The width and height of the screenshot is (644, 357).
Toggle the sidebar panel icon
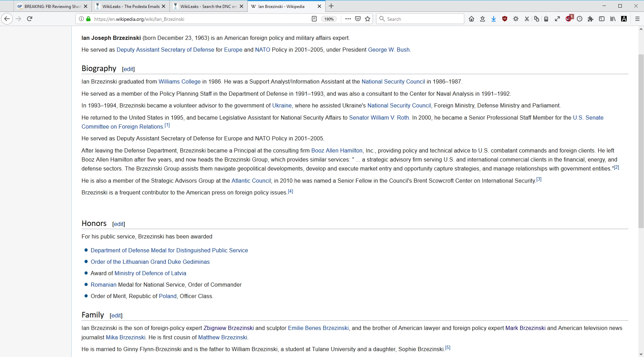click(602, 19)
